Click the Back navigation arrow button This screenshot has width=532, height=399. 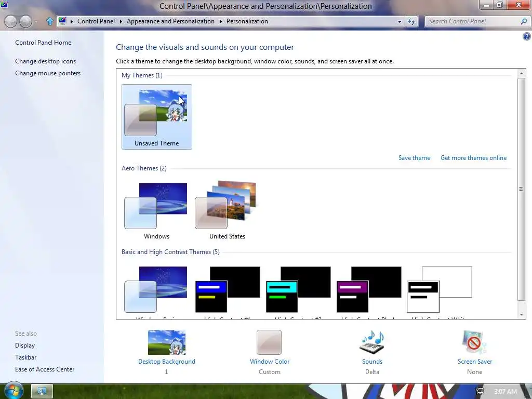click(x=10, y=21)
